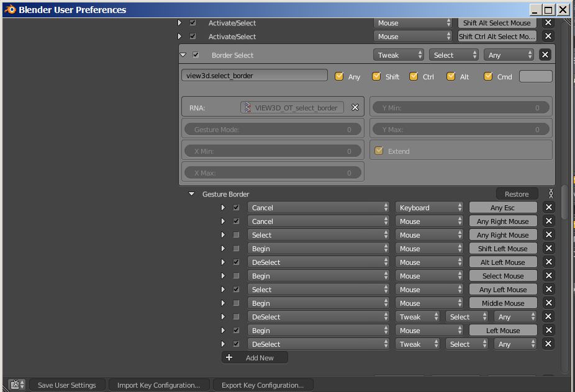575x392 pixels.
Task: Disable the Border Select keymap item checkbox
Action: (196, 55)
